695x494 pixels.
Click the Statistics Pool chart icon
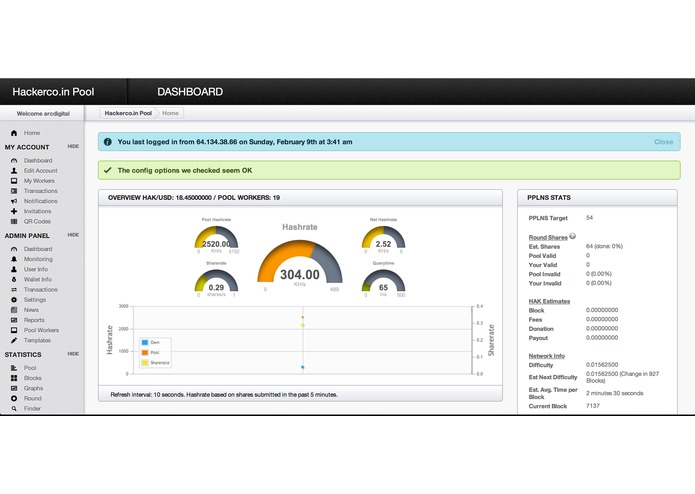(14, 368)
